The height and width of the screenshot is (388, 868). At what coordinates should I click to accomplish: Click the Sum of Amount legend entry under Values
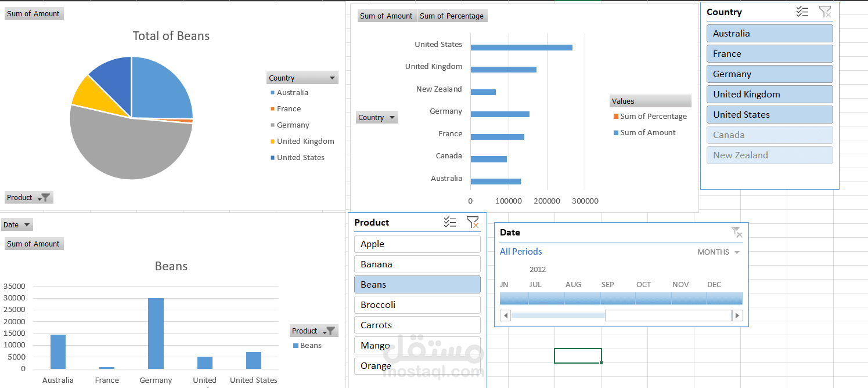(x=644, y=133)
